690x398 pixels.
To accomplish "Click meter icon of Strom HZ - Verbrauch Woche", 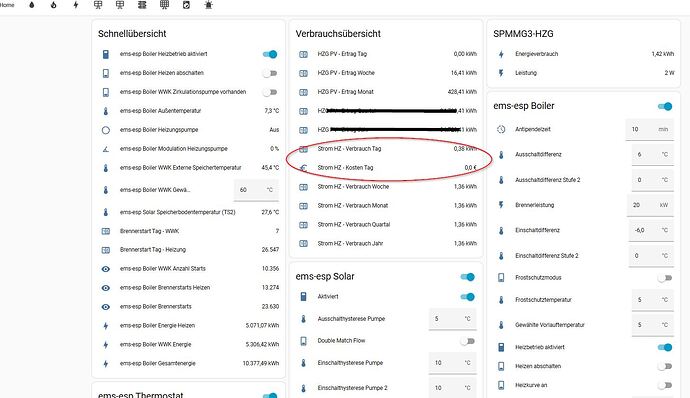I will pyautogui.click(x=304, y=187).
